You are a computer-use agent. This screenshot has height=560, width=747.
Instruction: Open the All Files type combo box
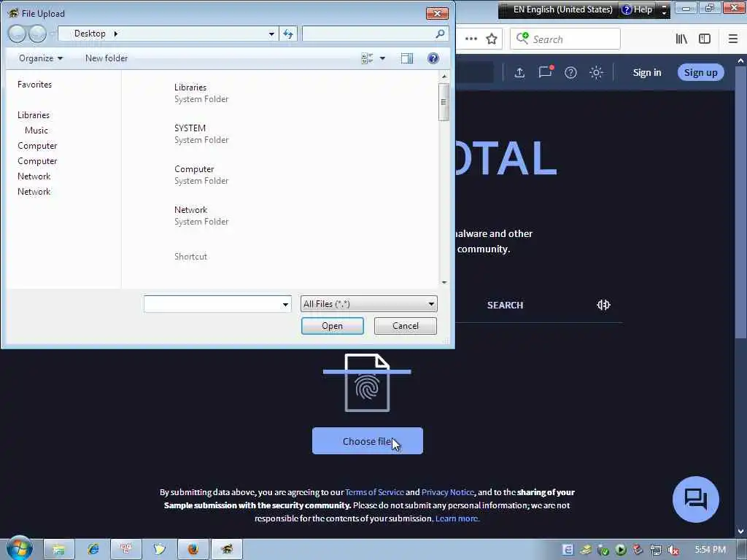pos(368,304)
